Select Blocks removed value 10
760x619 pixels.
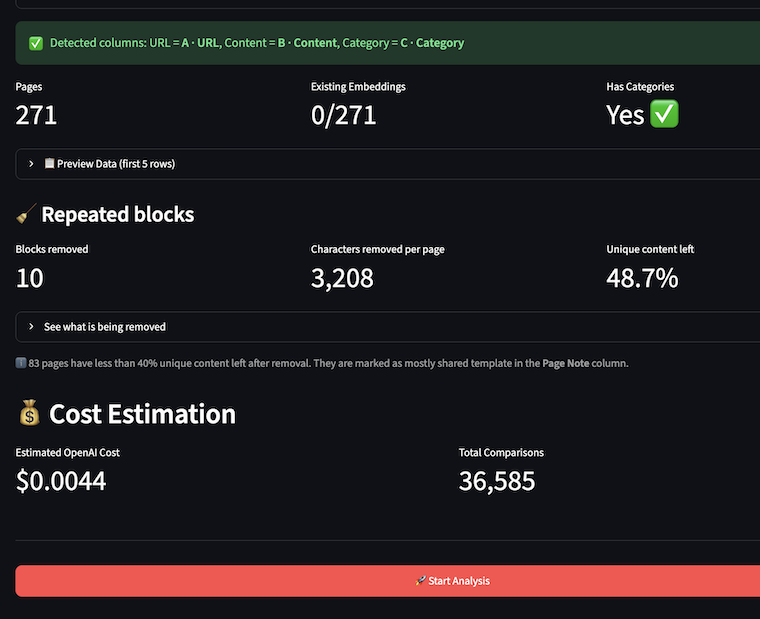pos(30,278)
